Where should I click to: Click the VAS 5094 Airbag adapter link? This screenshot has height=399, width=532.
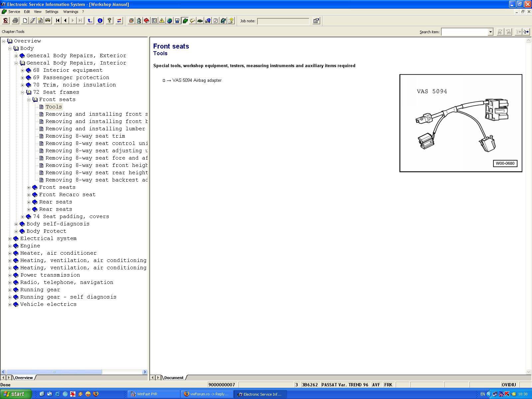(197, 80)
